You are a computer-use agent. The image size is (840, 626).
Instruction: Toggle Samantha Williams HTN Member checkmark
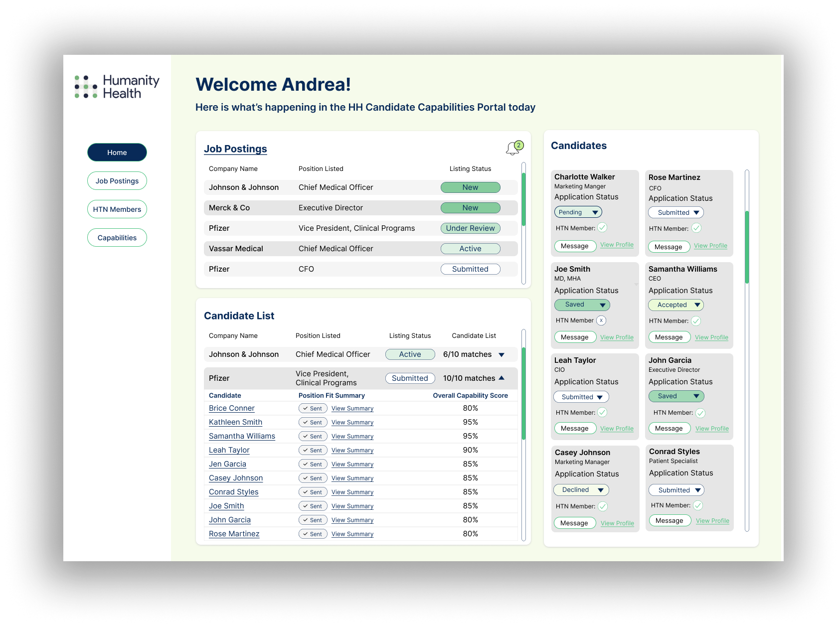pos(696,321)
